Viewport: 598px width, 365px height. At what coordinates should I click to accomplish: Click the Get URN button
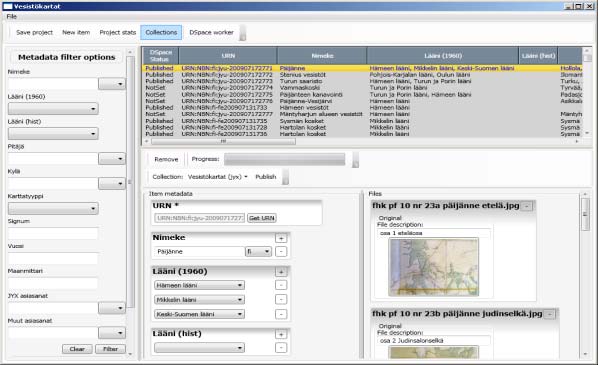tap(262, 218)
